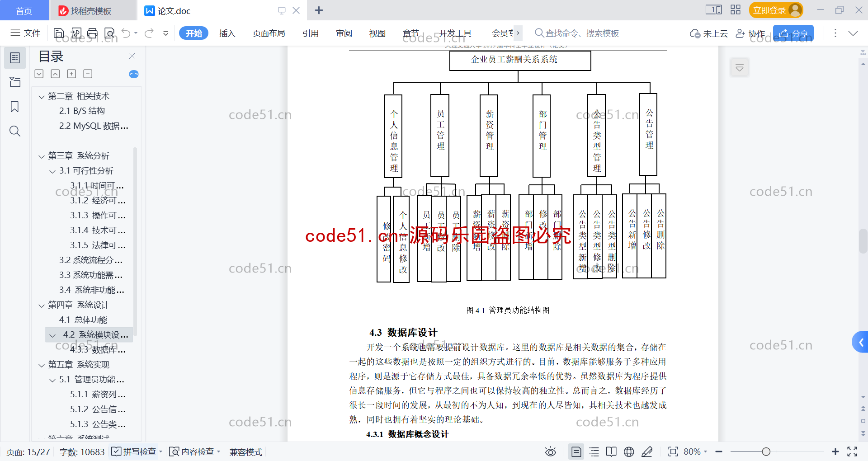Open the 引用 ribbon tab
The width and height of the screenshot is (868, 461).
[x=311, y=33]
